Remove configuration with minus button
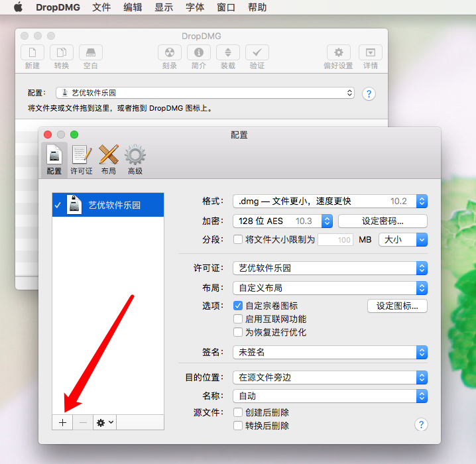The height and width of the screenshot is (464, 476). 83,422
